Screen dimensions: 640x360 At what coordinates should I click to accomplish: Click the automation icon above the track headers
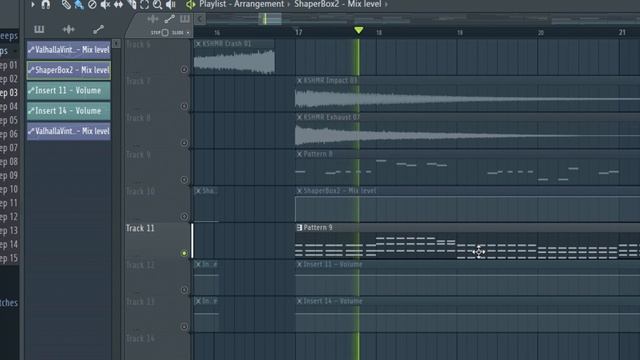pyautogui.click(x=169, y=19)
